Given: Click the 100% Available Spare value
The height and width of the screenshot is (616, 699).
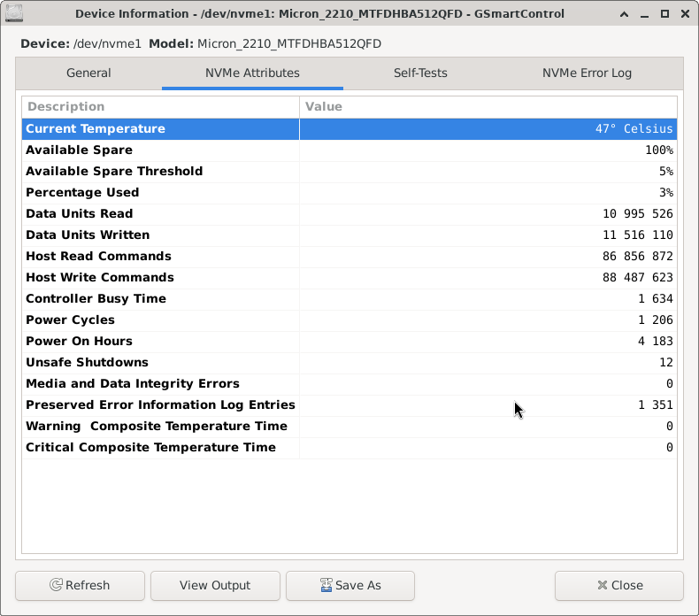Looking at the screenshot, I should tap(659, 150).
